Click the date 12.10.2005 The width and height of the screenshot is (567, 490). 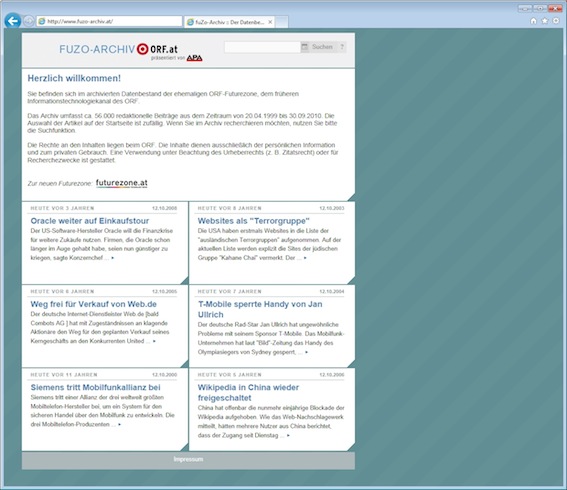(x=165, y=291)
